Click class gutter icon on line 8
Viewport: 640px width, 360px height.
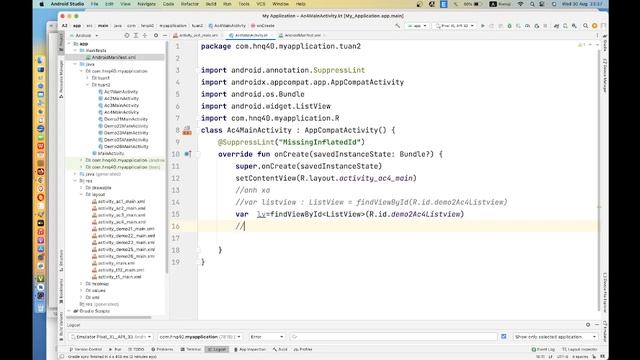click(187, 130)
